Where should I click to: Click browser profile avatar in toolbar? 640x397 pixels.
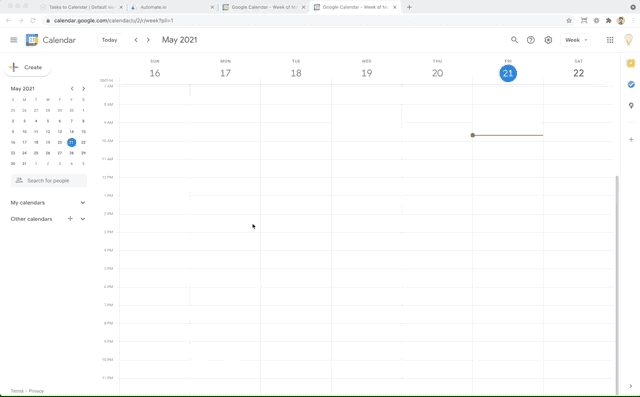[621, 20]
